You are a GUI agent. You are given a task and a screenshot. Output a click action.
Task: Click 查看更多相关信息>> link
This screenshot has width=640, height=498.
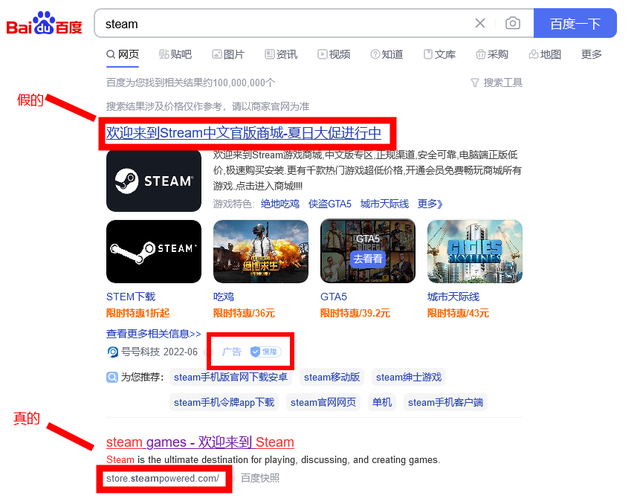pos(153,334)
